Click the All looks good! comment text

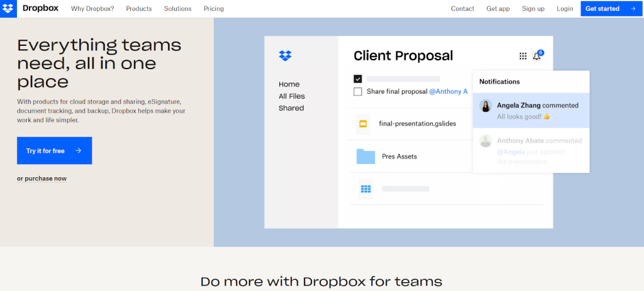tap(523, 116)
